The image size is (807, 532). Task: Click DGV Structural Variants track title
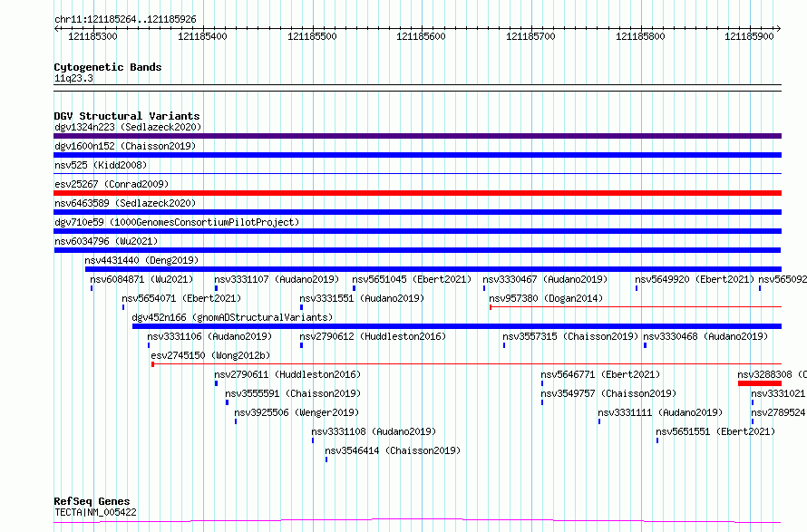point(127,116)
